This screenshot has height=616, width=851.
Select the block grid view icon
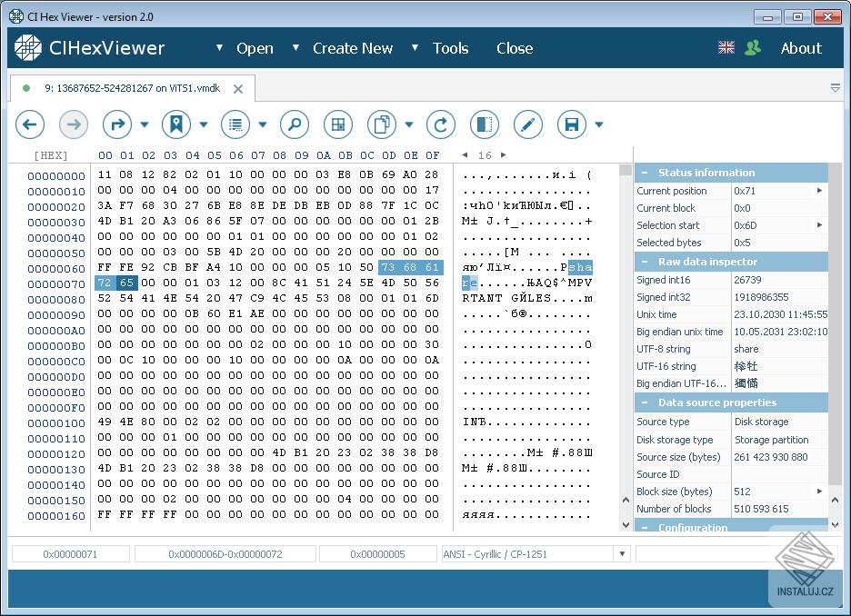coord(337,124)
